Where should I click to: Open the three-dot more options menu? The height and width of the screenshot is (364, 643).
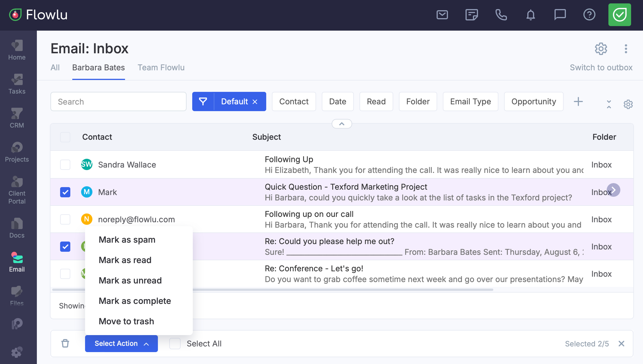click(626, 49)
